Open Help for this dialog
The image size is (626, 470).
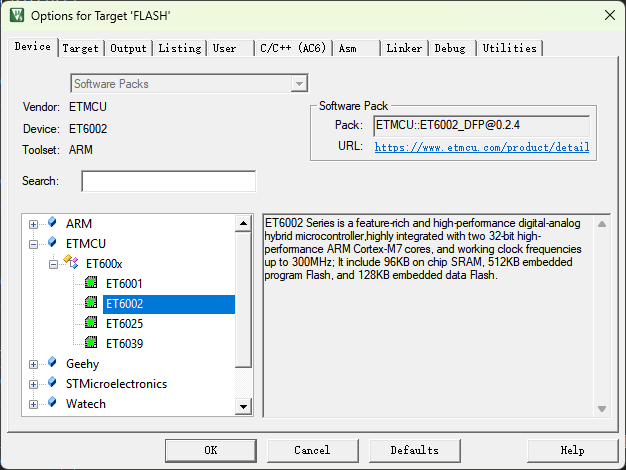point(573,450)
